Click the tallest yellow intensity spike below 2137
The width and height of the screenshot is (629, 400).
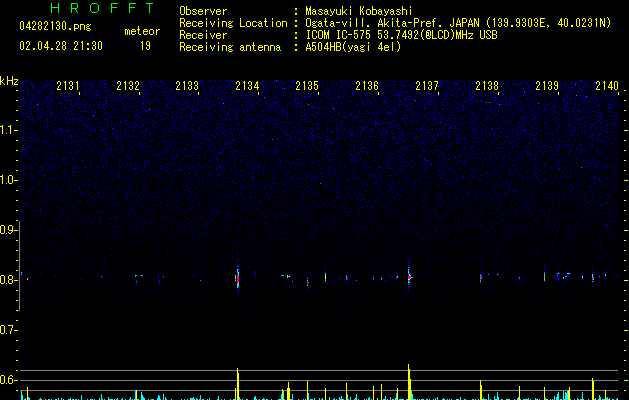[x=409, y=382]
